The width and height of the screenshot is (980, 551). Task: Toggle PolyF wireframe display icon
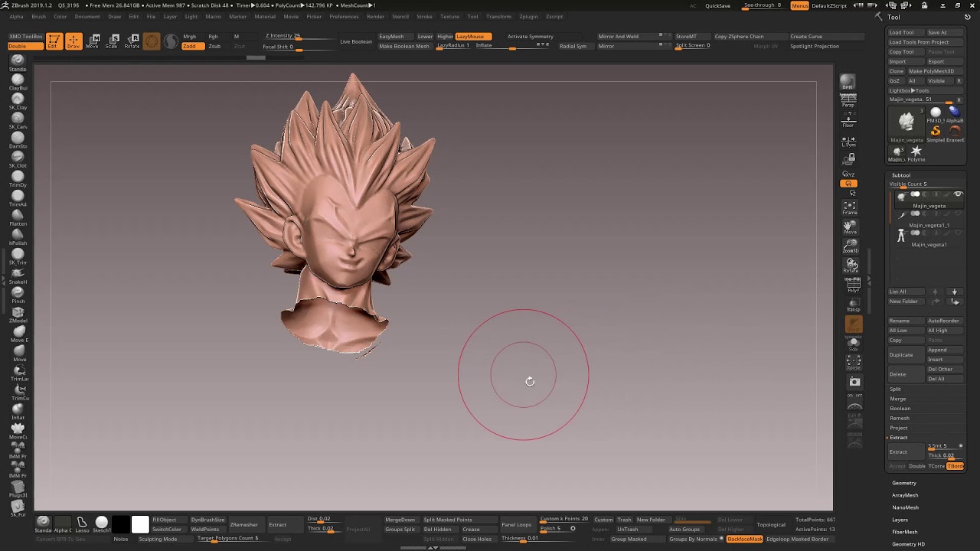coord(853,285)
